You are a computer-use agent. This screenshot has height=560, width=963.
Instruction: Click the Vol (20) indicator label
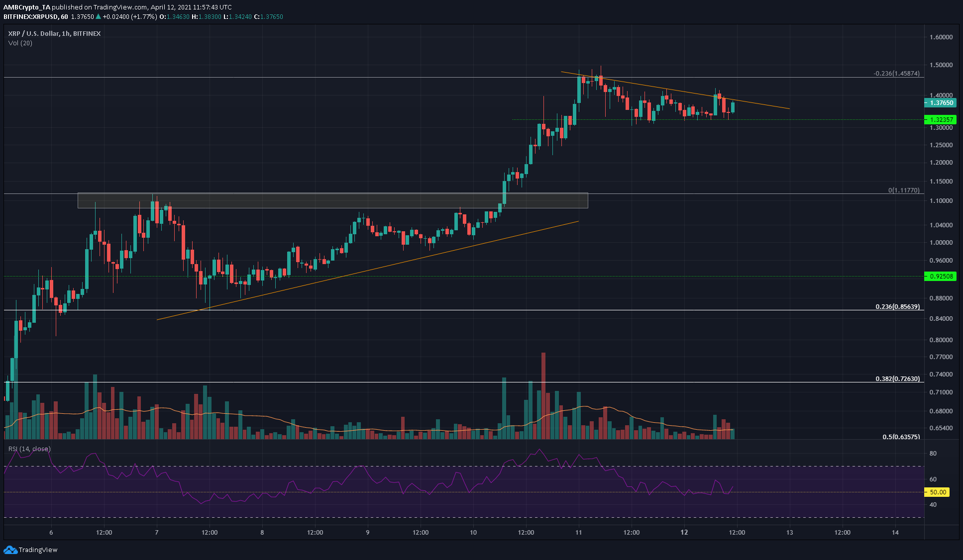click(20, 43)
